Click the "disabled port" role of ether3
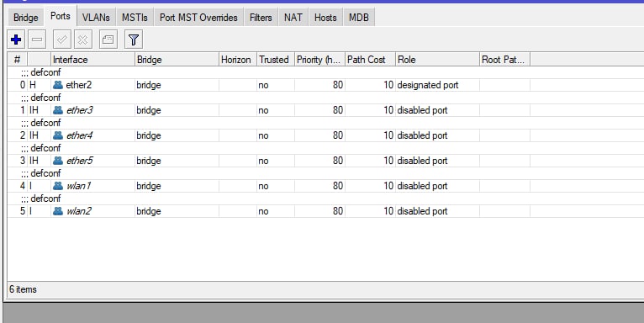Viewport: 644px width, 323px height. (422, 110)
